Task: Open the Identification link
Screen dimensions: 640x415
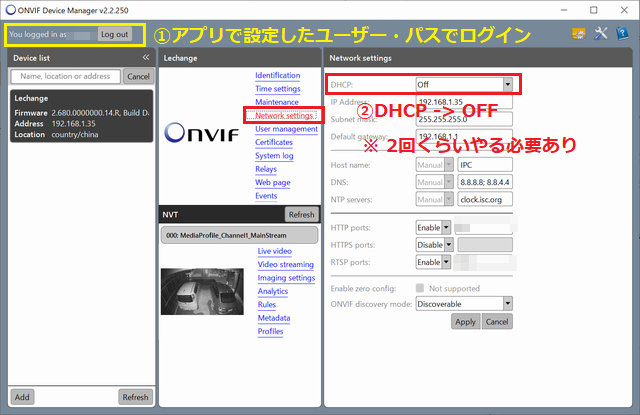Action: 278,75
